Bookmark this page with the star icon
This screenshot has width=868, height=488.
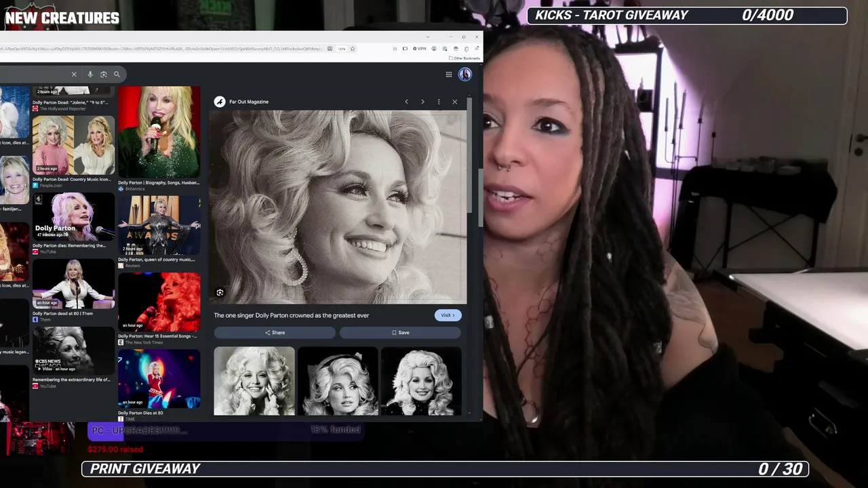pos(353,49)
